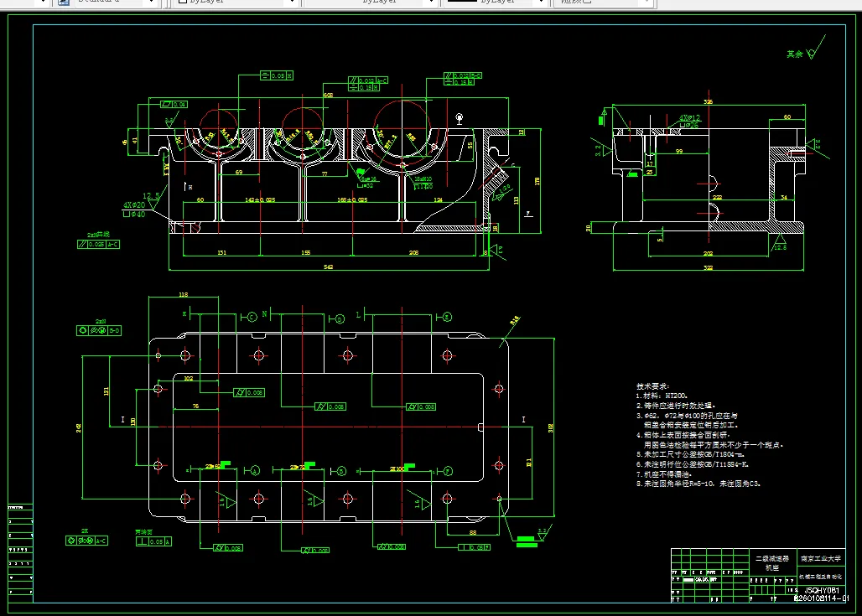Click the 4Xφ20 hole callout text
The width and height of the screenshot is (862, 616).
tap(134, 205)
